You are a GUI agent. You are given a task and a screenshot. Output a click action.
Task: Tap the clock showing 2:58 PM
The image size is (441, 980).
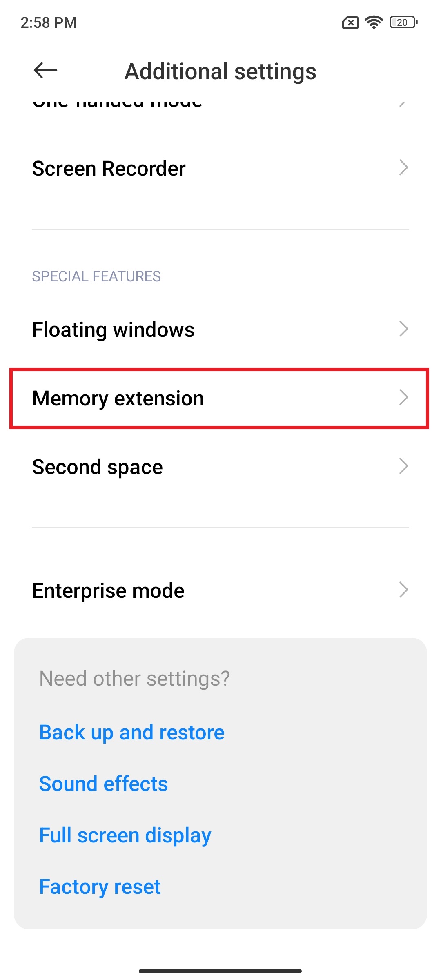(x=49, y=23)
